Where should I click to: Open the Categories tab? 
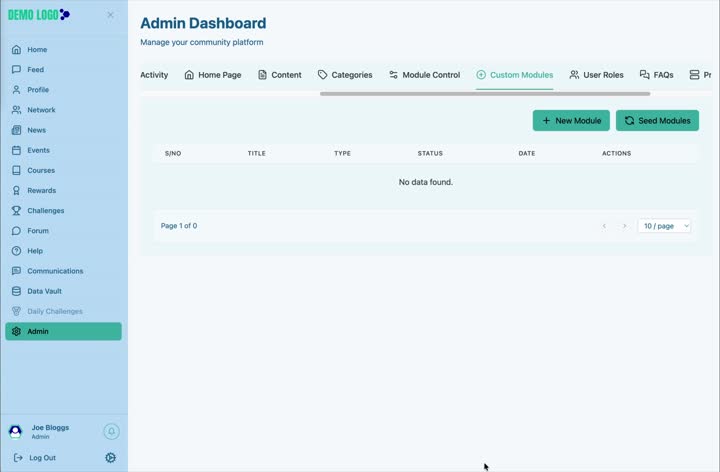coord(345,75)
